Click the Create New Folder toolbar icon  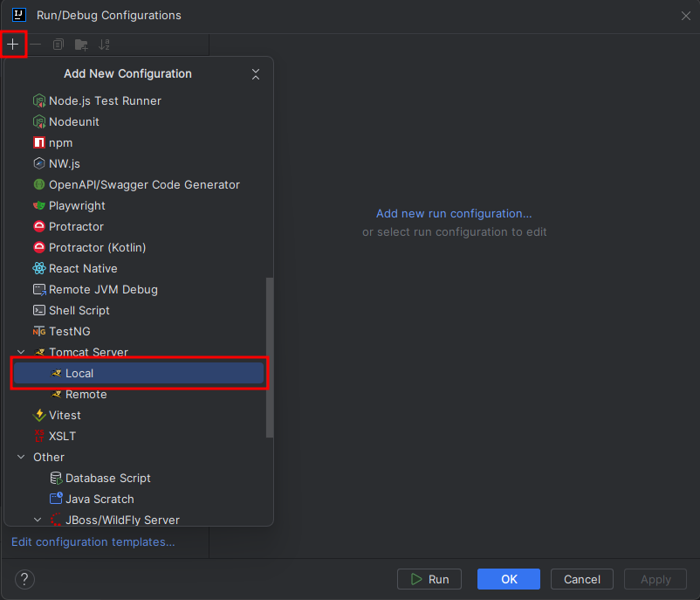(81, 45)
